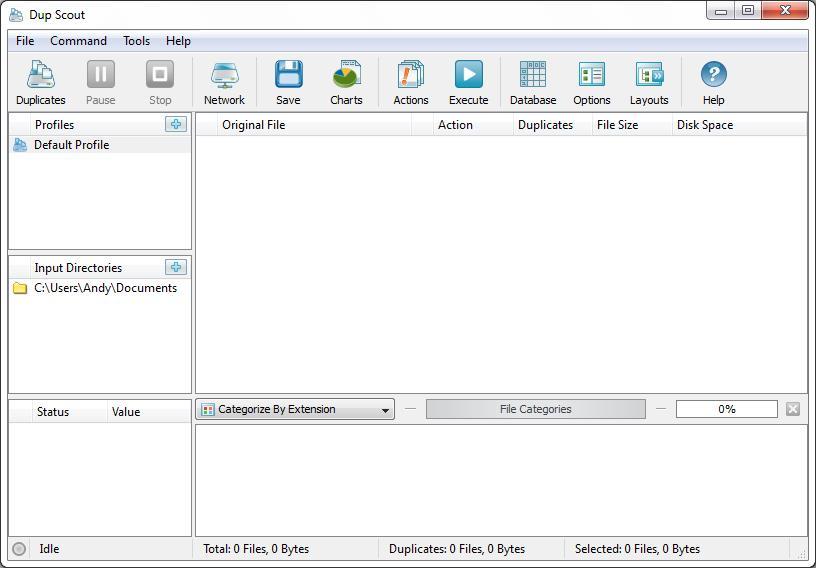816x568 pixels.
Task: Click the Documents folder icon
Action: coord(20,288)
